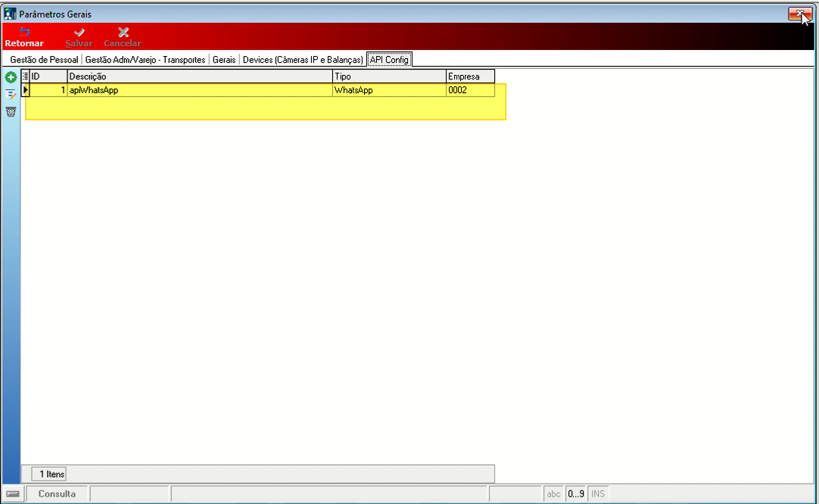Click the Consulta status panel
The image size is (819, 504).
(57, 493)
